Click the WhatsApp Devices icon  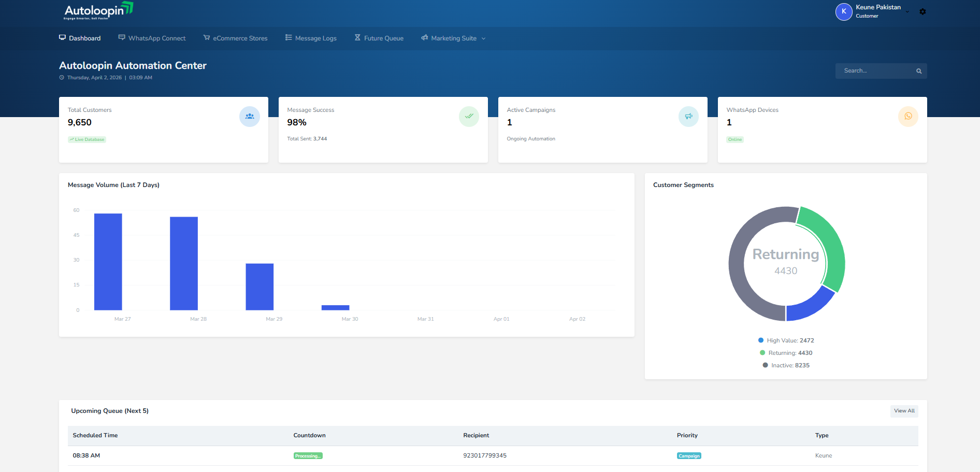tap(908, 117)
